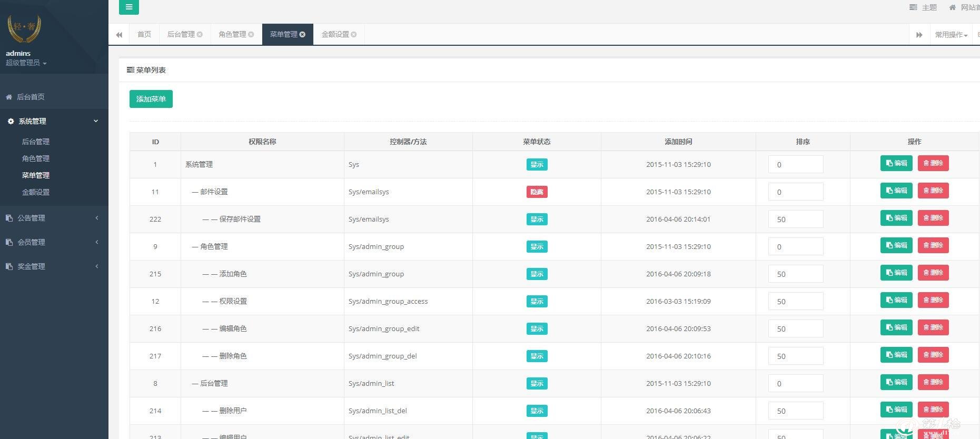Toggle 显示 status for 系统管理 row
Screen dimensions: 980x439
click(x=537, y=165)
